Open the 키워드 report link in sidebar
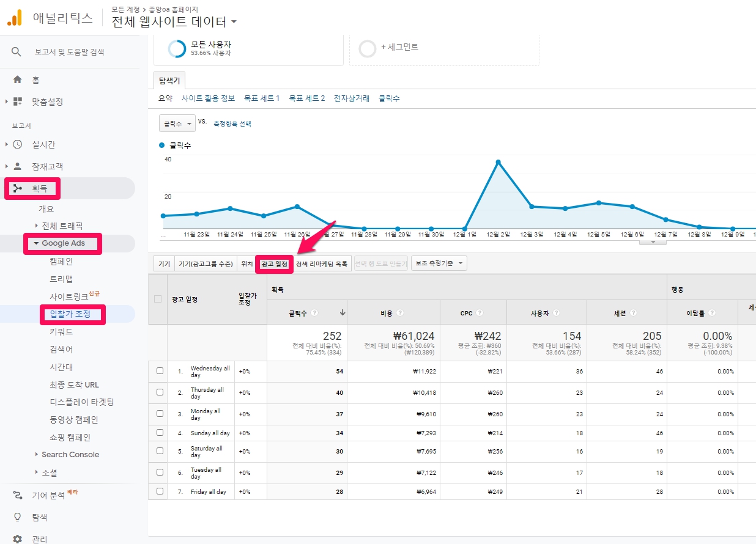 pos(61,332)
